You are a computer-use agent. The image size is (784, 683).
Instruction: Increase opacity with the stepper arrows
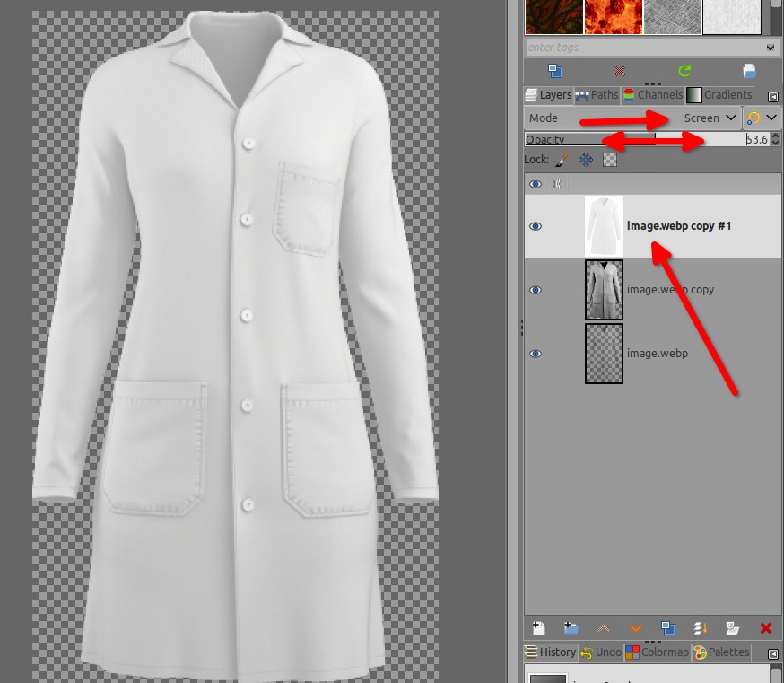(776, 136)
